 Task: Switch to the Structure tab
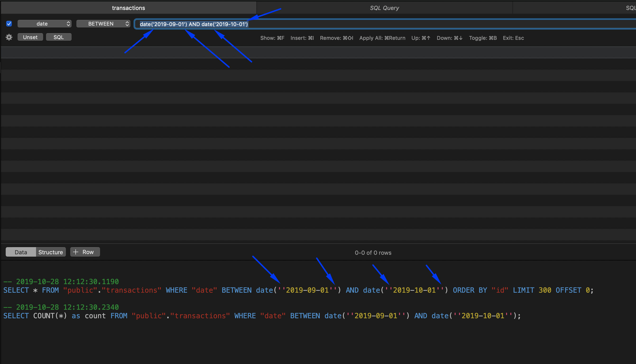coord(51,252)
